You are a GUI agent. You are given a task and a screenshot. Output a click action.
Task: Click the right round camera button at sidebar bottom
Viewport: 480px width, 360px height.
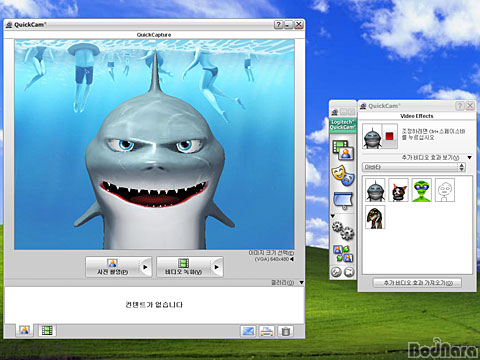point(349,272)
